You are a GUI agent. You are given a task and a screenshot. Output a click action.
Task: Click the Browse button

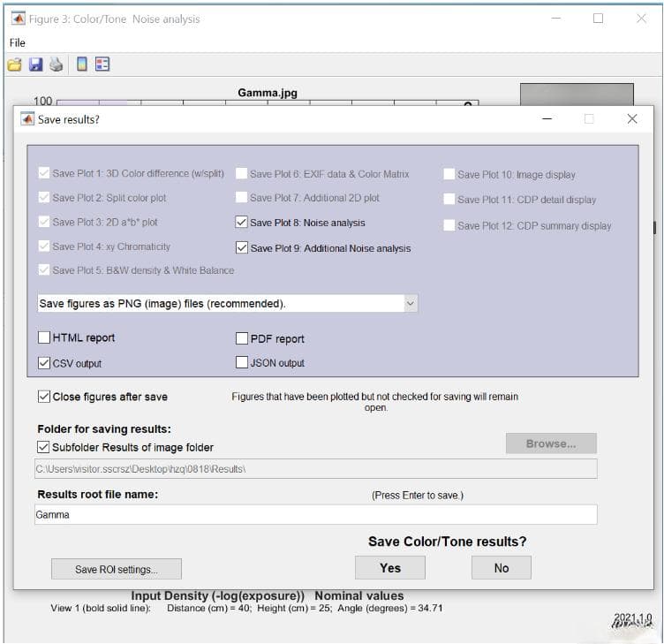(551, 443)
